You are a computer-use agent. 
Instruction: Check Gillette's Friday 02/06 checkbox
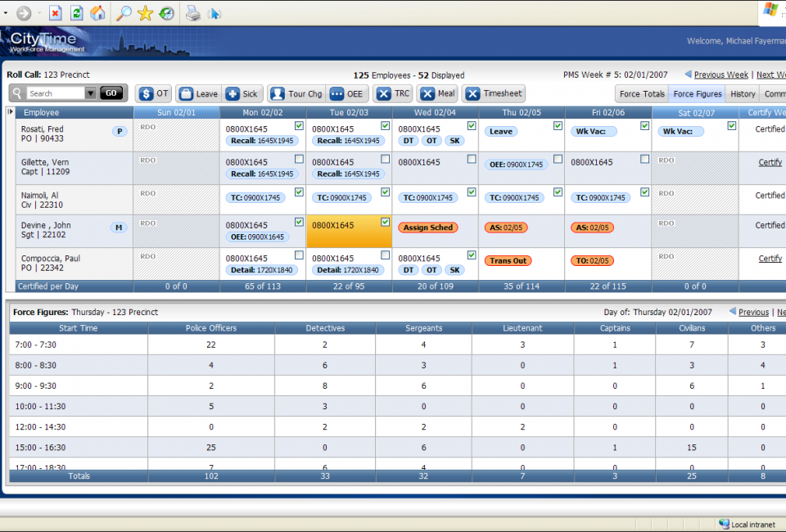(644, 159)
